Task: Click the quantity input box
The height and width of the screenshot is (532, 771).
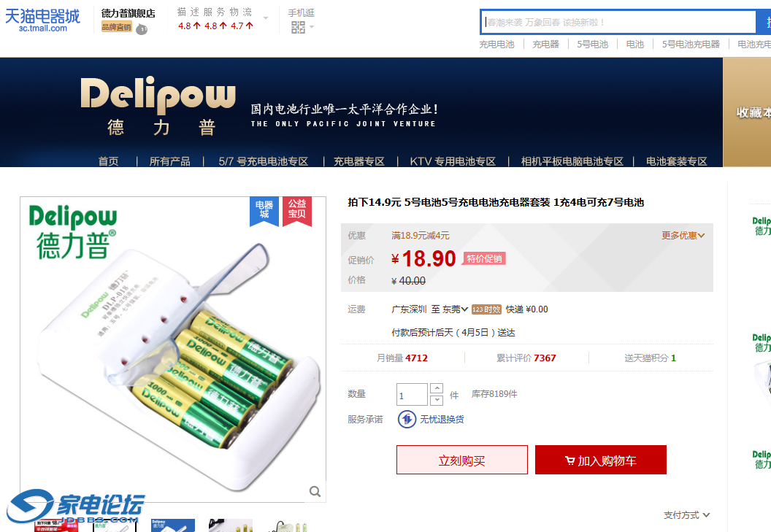Action: pyautogui.click(x=412, y=395)
